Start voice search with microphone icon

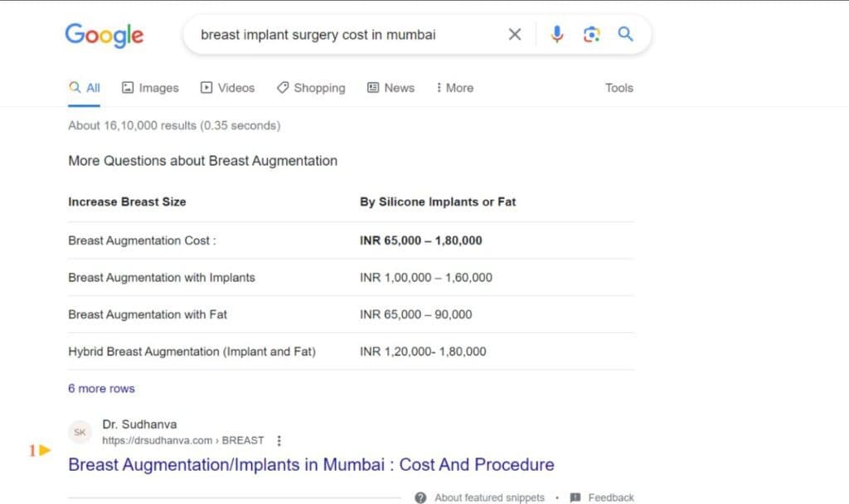(557, 35)
